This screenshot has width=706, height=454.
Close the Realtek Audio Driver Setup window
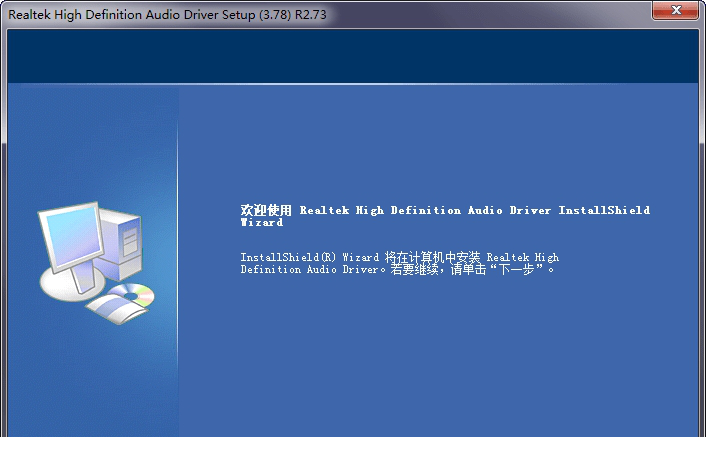pos(675,10)
